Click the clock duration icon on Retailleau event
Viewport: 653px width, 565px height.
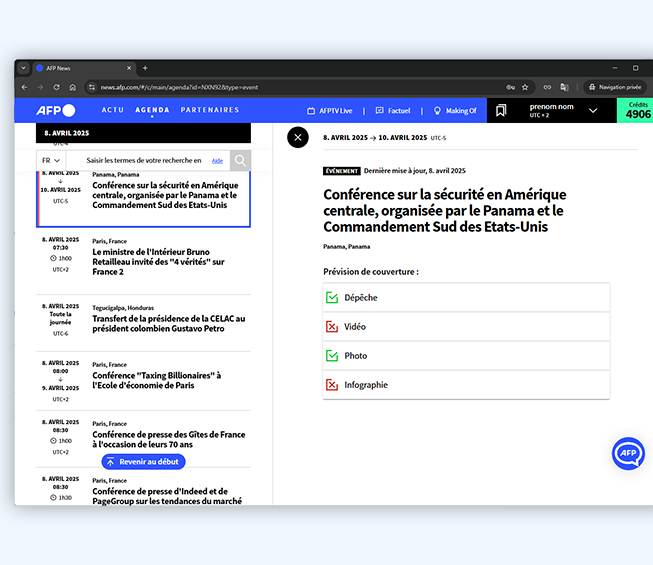(53, 258)
